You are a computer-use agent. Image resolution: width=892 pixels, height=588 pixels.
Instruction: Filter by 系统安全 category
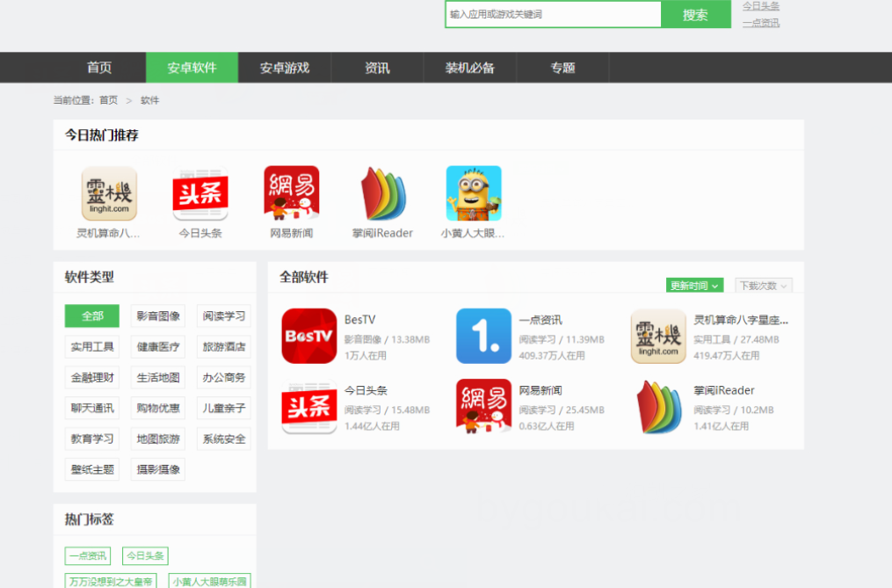coord(224,439)
